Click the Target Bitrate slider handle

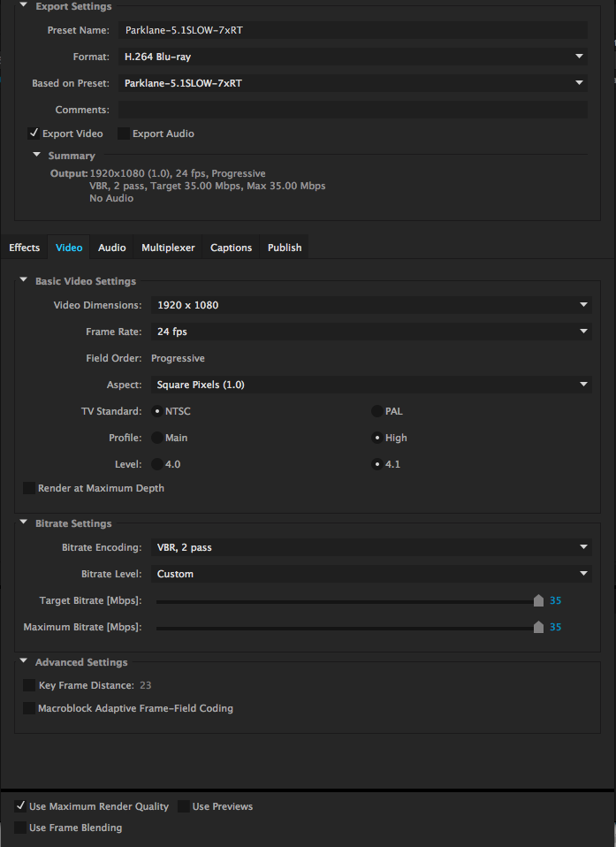[538, 600]
